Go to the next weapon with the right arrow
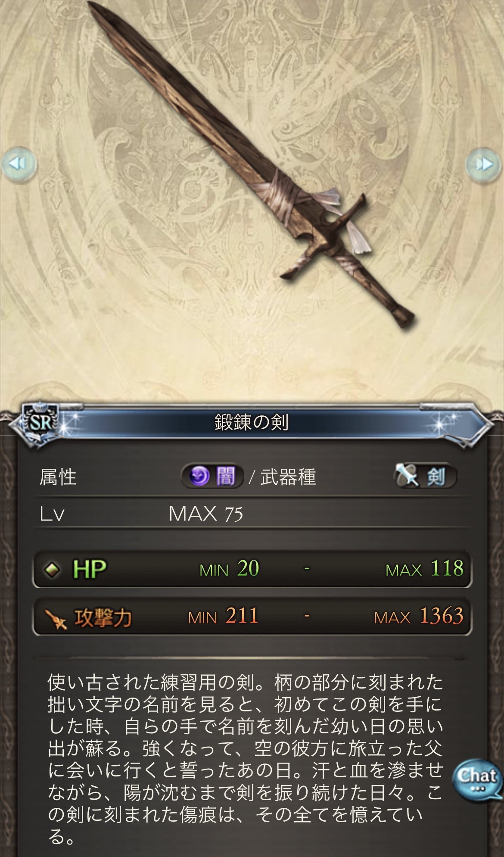This screenshot has height=857, width=504. [x=485, y=165]
